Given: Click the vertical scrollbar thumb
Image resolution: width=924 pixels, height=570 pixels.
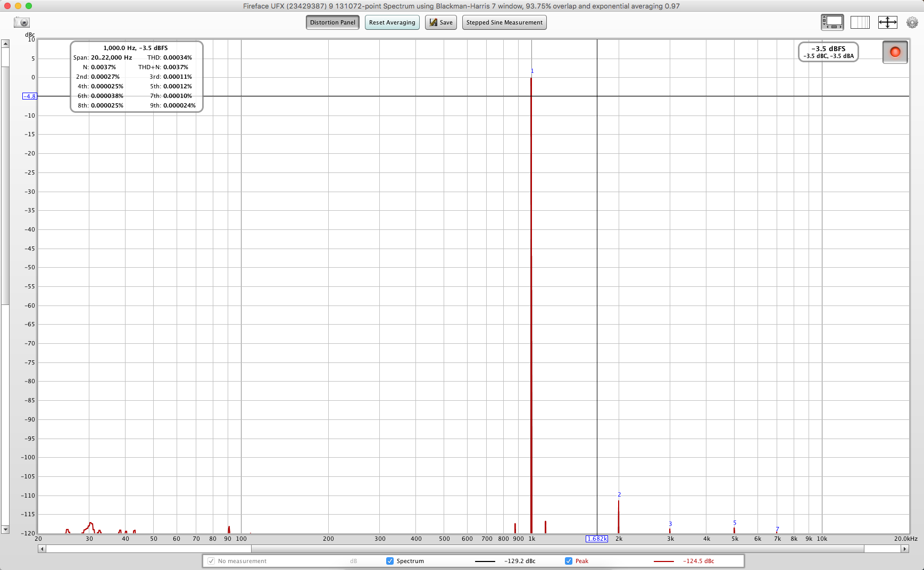Looking at the screenshot, I should coord(5,186).
